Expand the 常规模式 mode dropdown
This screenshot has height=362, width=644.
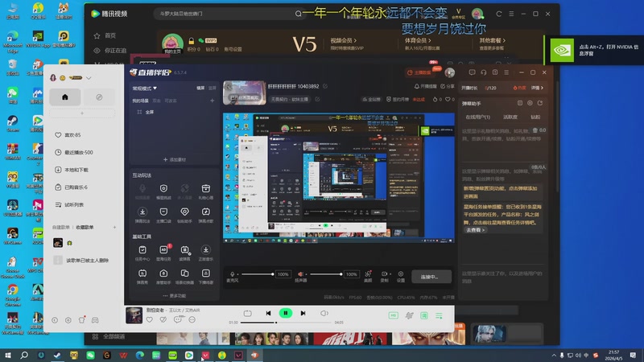pos(145,88)
